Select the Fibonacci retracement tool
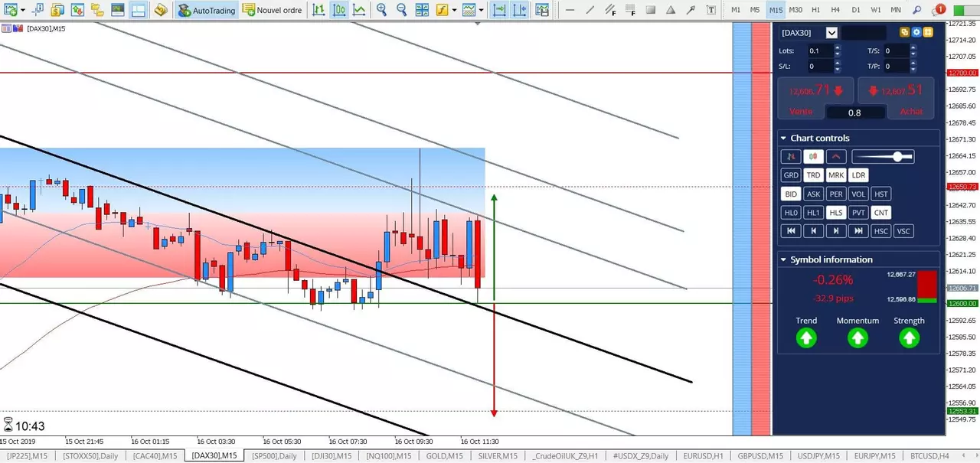Screen dimensions: 980x463 click(x=631, y=10)
